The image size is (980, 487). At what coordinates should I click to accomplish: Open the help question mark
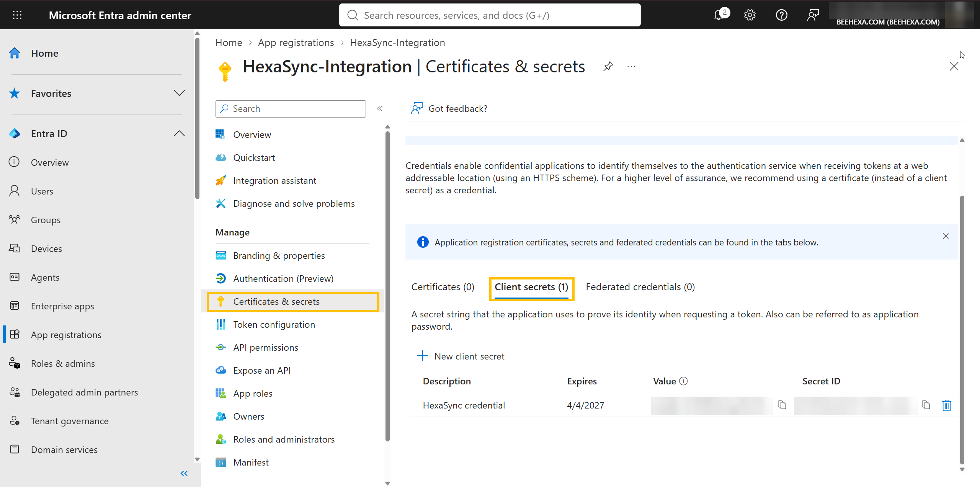pyautogui.click(x=781, y=15)
